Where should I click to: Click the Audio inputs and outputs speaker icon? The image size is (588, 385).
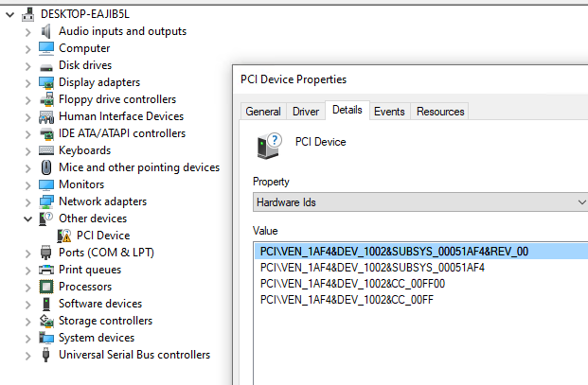(46, 31)
